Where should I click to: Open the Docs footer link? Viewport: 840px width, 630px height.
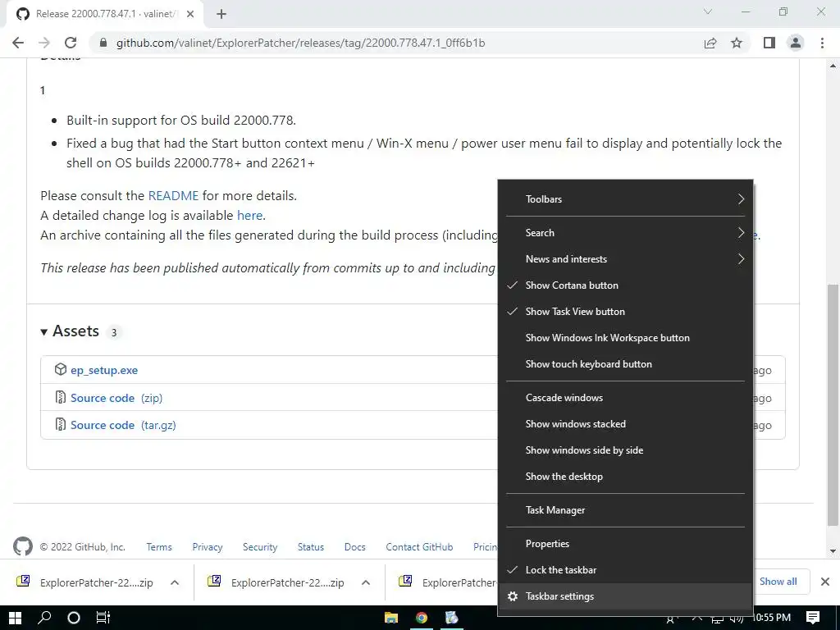354,547
